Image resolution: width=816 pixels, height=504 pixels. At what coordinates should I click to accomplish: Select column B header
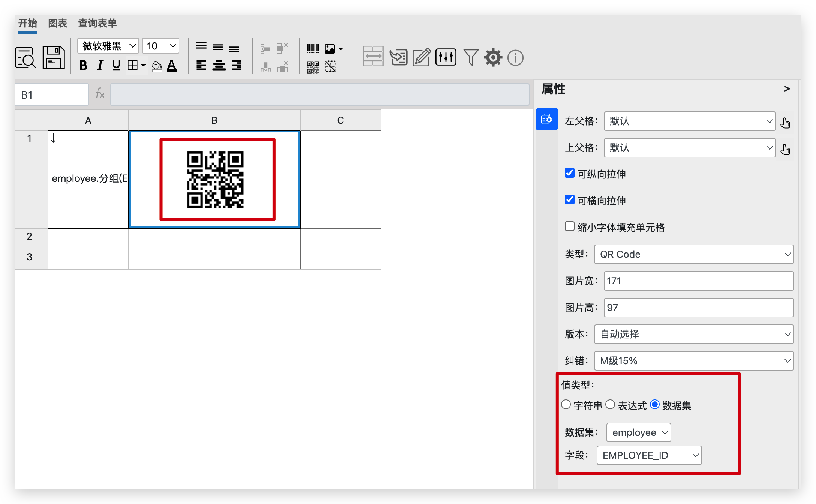pos(214,120)
